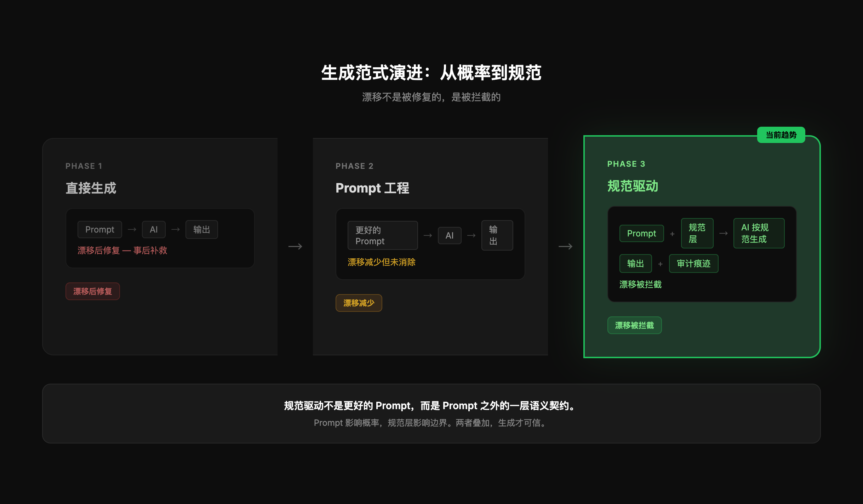The width and height of the screenshot is (863, 504).
Task: Click the 规范驱动 heading in the Phase 3 card
Action: [x=633, y=186]
